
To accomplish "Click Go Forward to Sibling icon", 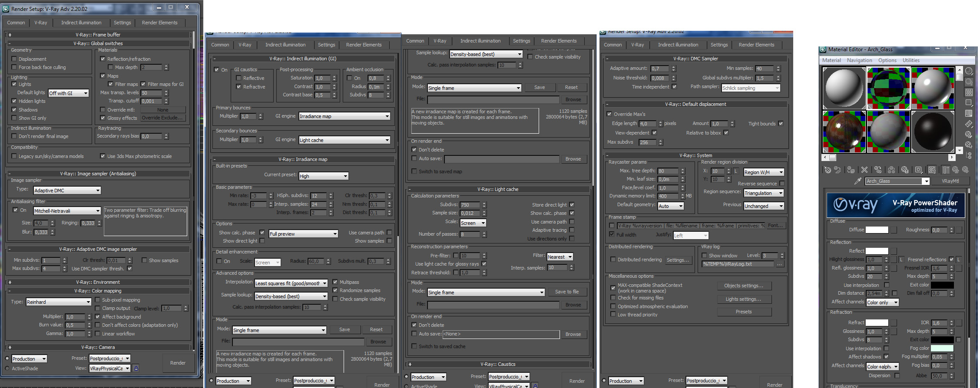I will (966, 170).
